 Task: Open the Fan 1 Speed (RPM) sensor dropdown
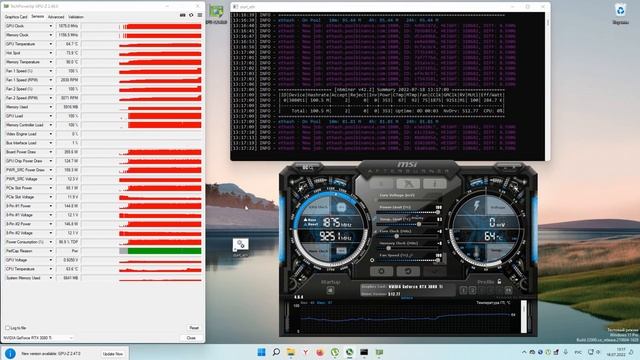(51, 80)
